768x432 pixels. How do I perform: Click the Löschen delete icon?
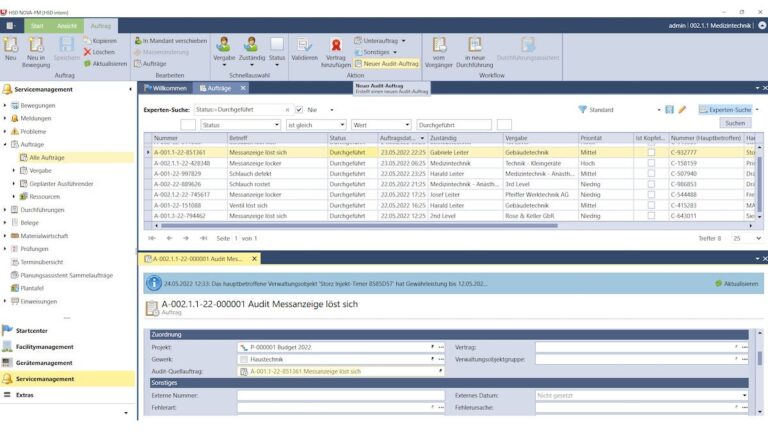(102, 52)
